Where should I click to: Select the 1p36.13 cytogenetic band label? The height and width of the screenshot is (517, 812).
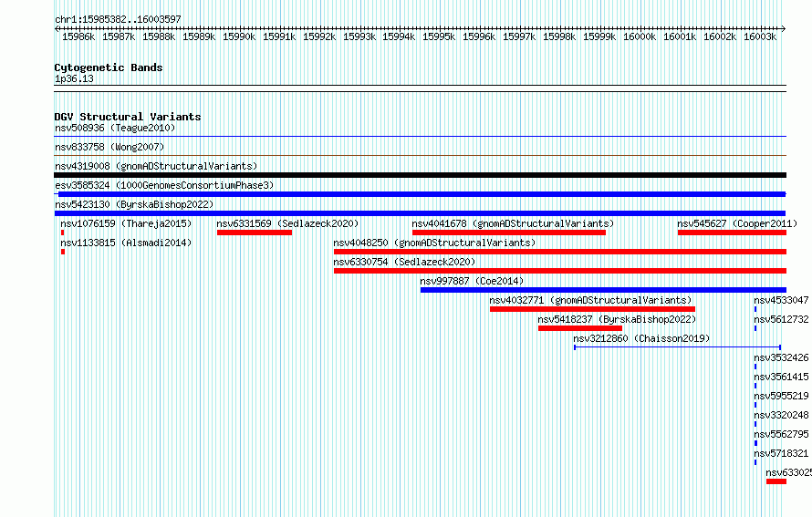pyautogui.click(x=74, y=78)
